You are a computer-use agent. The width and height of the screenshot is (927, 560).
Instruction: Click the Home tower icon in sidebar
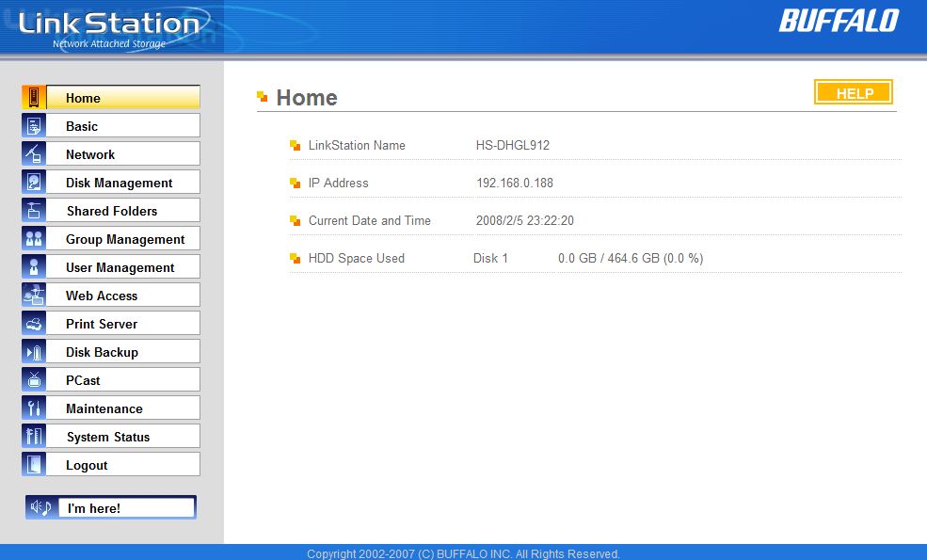[34, 98]
